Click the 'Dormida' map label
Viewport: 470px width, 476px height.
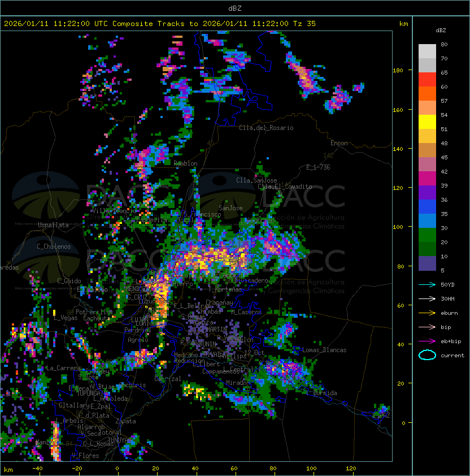[325, 393]
